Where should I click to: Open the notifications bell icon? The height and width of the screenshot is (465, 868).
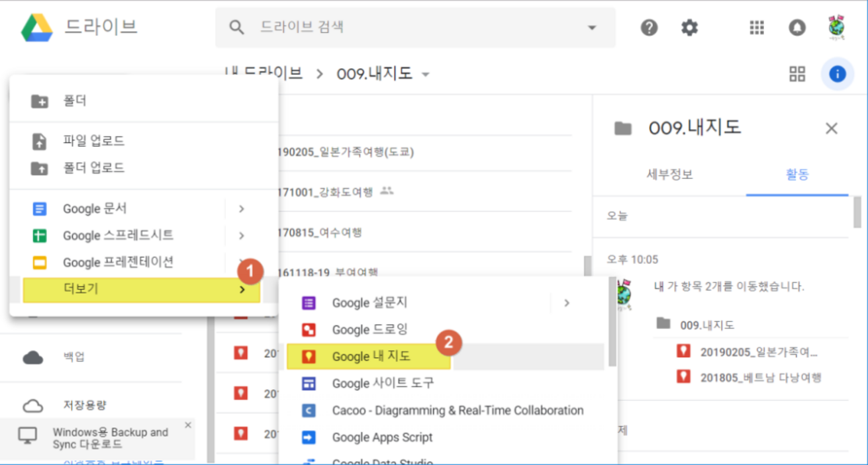point(796,28)
